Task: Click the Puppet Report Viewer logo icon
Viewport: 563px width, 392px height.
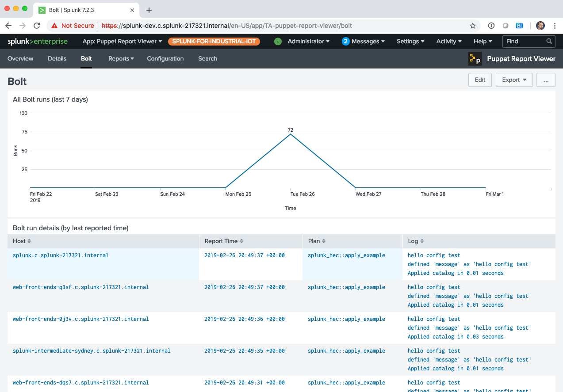Action: (x=475, y=58)
